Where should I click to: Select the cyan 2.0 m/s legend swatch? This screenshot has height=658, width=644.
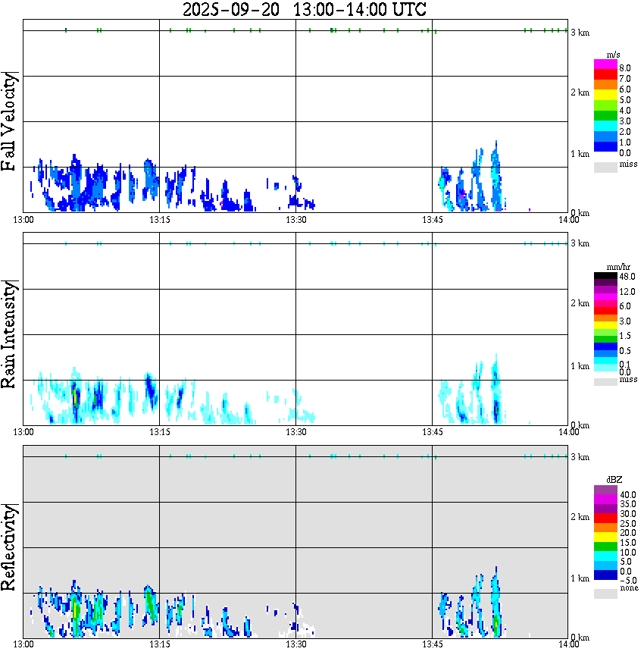pyautogui.click(x=605, y=126)
